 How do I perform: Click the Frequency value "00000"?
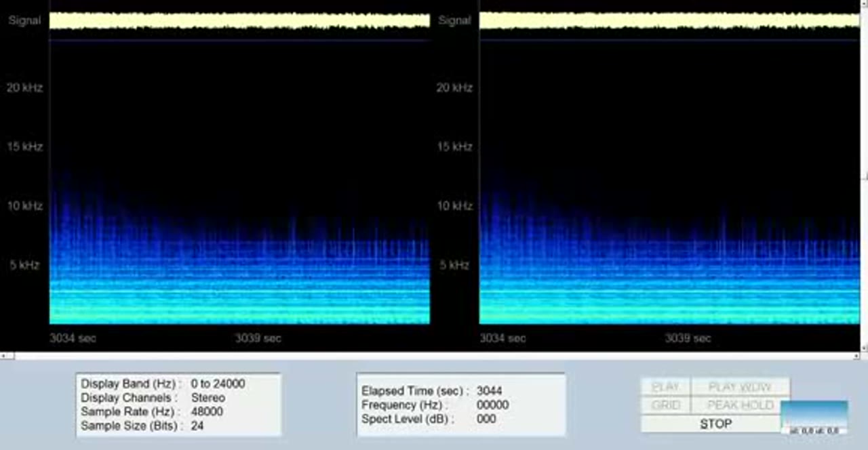click(492, 405)
